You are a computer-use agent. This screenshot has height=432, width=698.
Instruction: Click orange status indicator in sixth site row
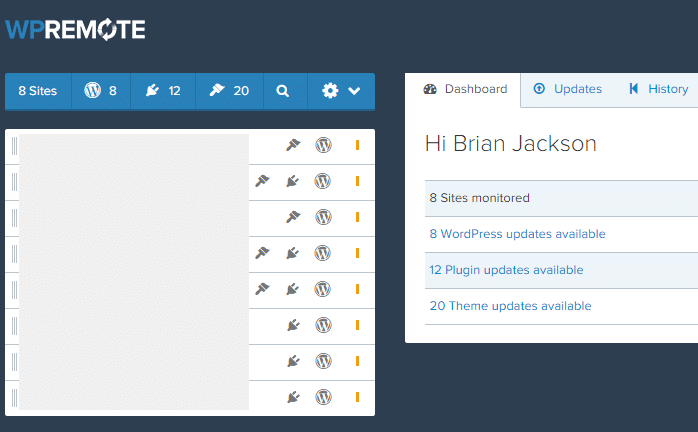(x=357, y=325)
